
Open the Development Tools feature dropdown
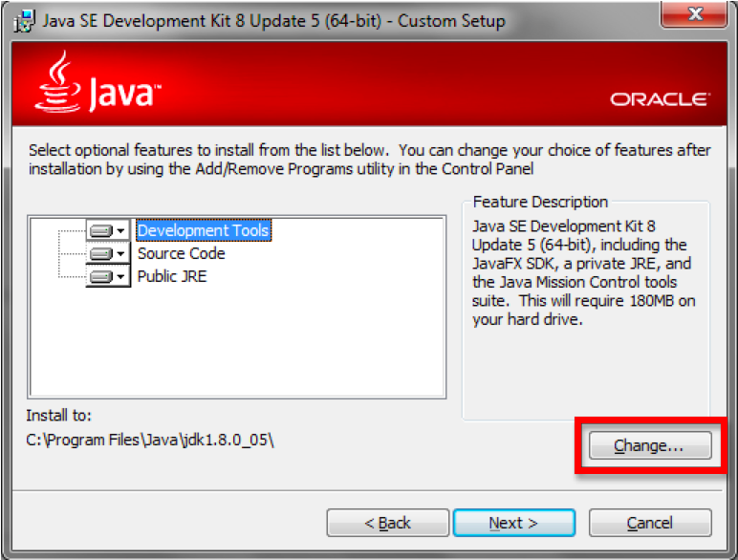tap(108, 230)
